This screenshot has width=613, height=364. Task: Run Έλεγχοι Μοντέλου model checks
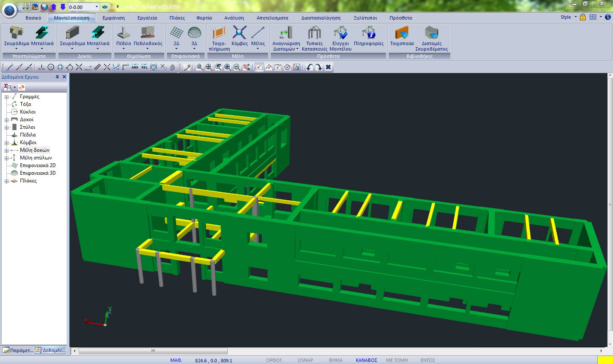tap(341, 38)
